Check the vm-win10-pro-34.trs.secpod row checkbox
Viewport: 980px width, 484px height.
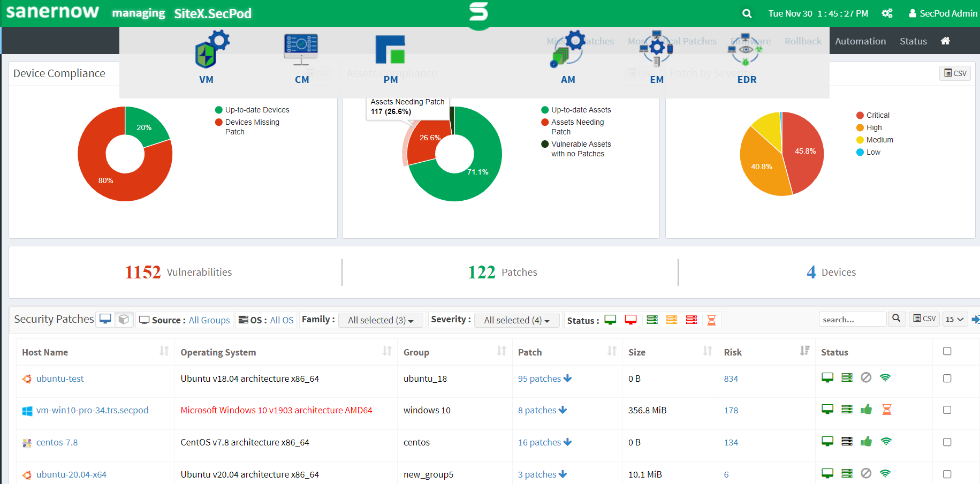(x=947, y=410)
